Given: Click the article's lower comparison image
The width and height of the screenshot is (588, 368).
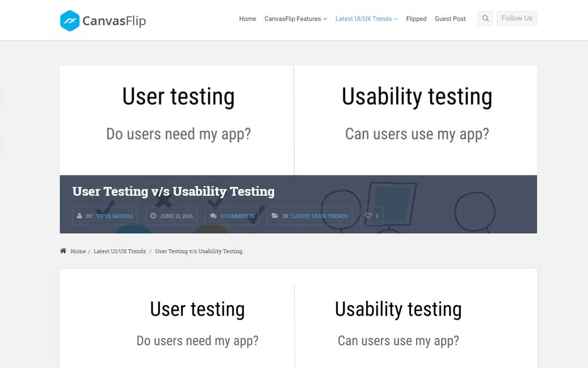Looking at the screenshot, I should click(299, 320).
